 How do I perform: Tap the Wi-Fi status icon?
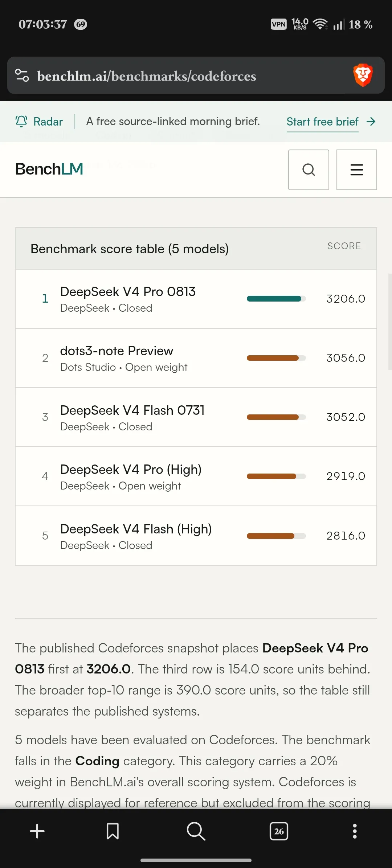tap(320, 24)
